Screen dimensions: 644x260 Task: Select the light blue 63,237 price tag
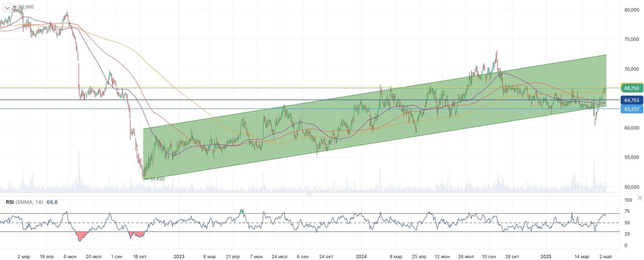[631, 109]
